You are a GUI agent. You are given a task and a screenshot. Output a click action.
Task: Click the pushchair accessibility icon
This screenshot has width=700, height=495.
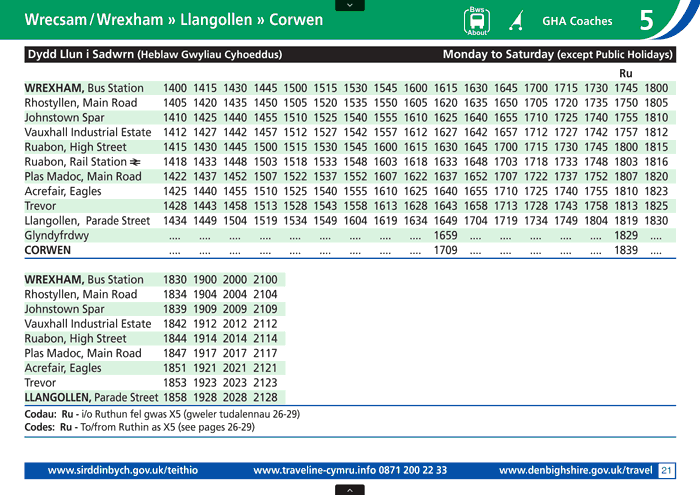coord(517,21)
